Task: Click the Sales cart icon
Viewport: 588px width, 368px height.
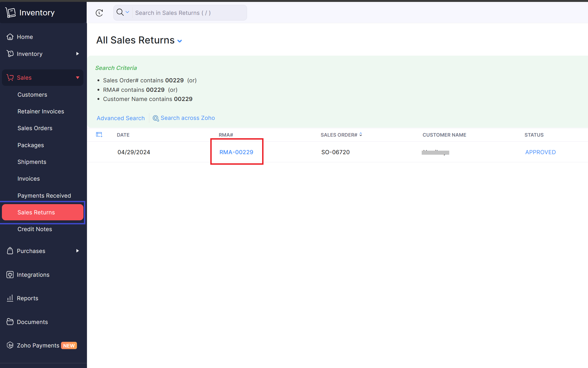Action: click(10, 77)
